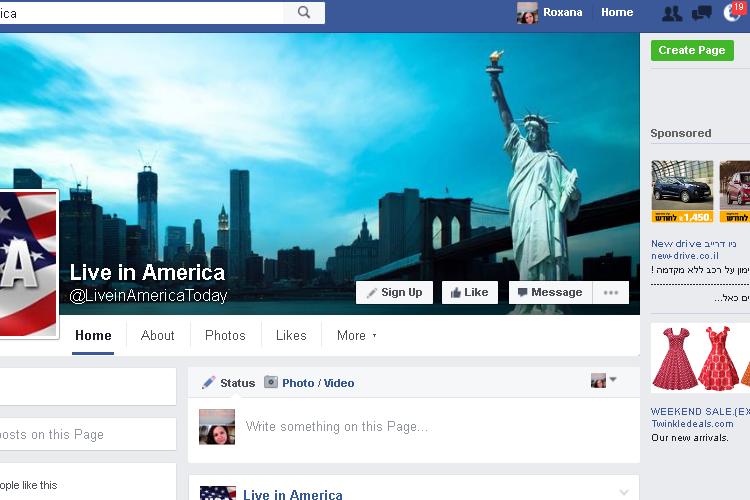Click the green Create Page button
Viewport: 750px width, 500px height.
click(x=692, y=50)
